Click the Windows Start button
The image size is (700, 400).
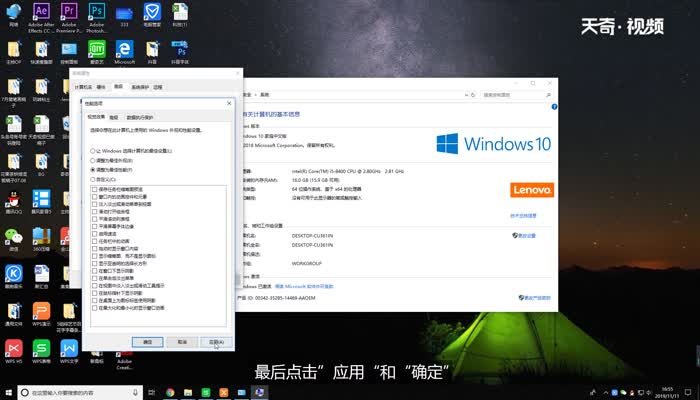coord(8,392)
